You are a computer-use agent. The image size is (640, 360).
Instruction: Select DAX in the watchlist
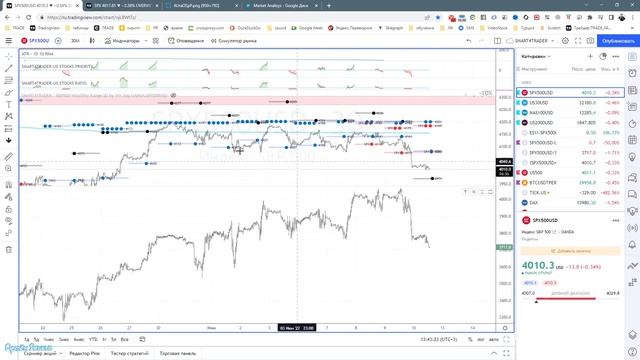click(x=570, y=202)
